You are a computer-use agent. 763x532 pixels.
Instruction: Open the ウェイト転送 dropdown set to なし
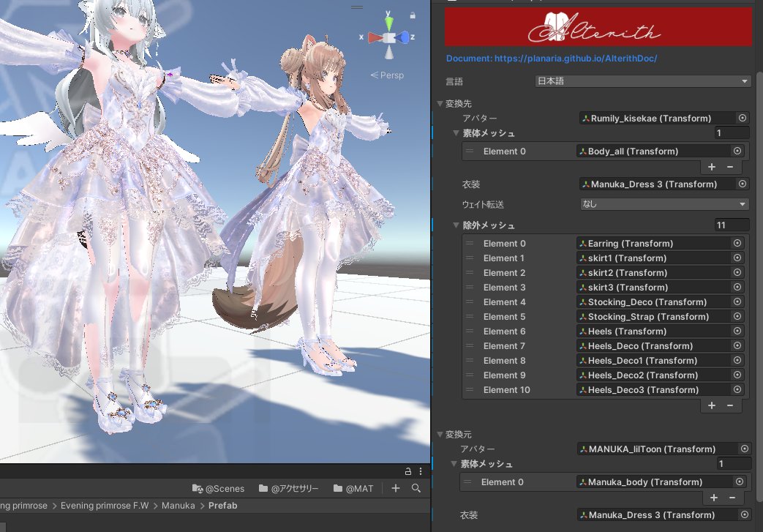pos(664,204)
